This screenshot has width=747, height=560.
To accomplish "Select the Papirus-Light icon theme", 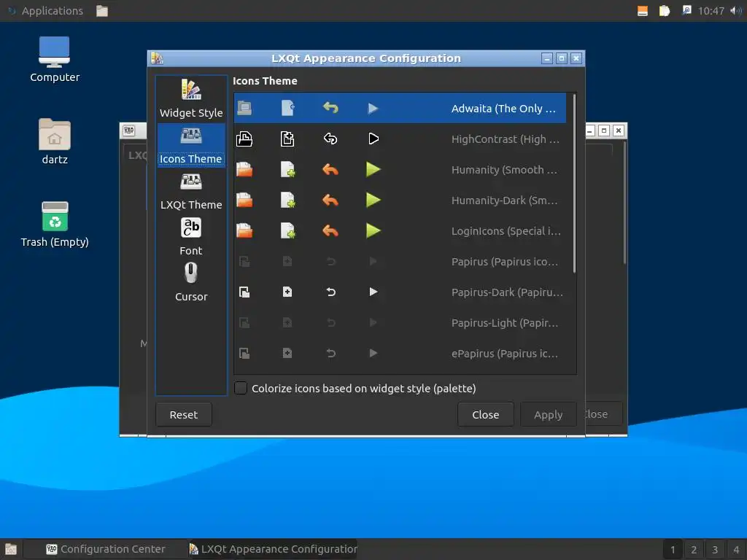I will pos(400,323).
